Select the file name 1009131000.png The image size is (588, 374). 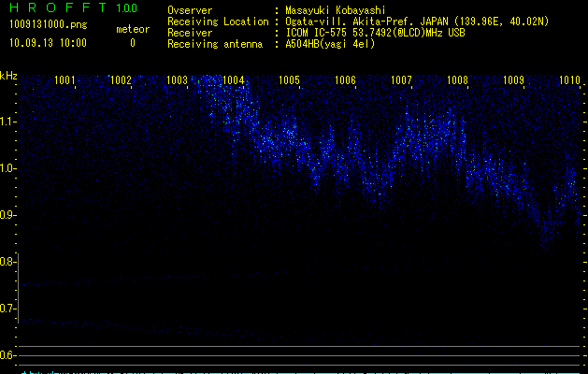coord(49,25)
